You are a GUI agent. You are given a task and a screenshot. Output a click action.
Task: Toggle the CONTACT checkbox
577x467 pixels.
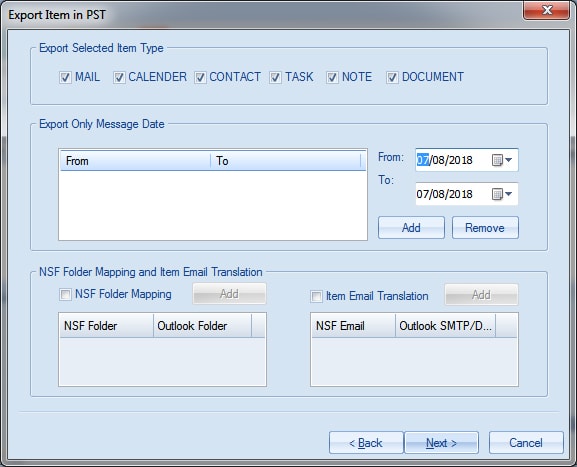[x=200, y=77]
